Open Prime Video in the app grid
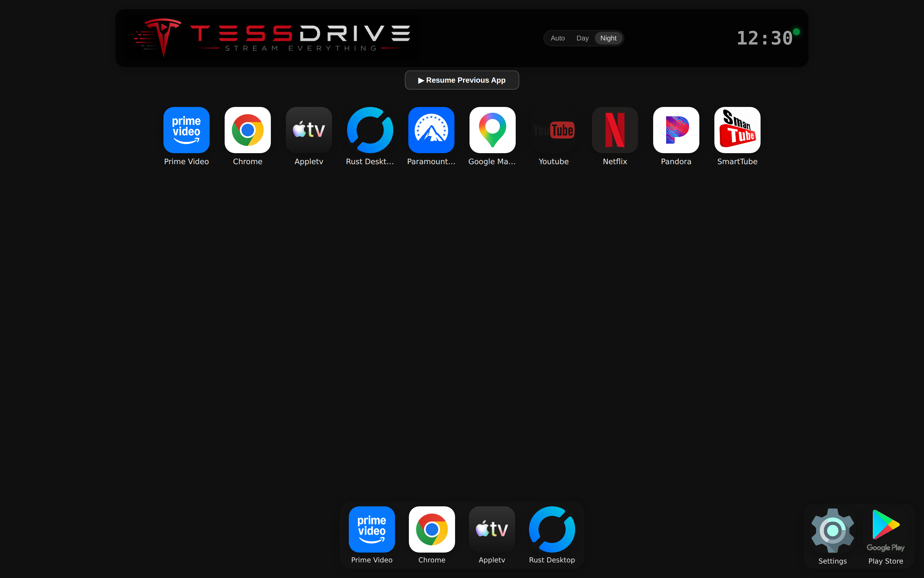This screenshot has width=924, height=578. pyautogui.click(x=186, y=130)
